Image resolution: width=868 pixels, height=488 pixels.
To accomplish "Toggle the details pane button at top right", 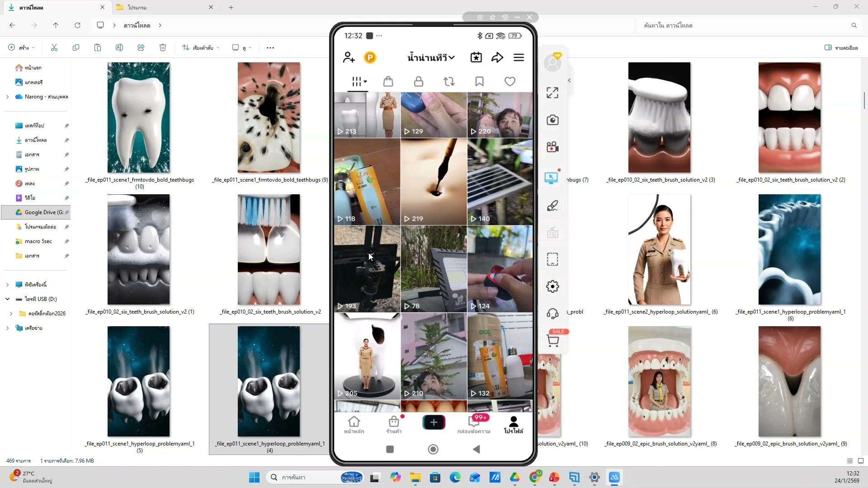I will pyautogui.click(x=841, y=47).
